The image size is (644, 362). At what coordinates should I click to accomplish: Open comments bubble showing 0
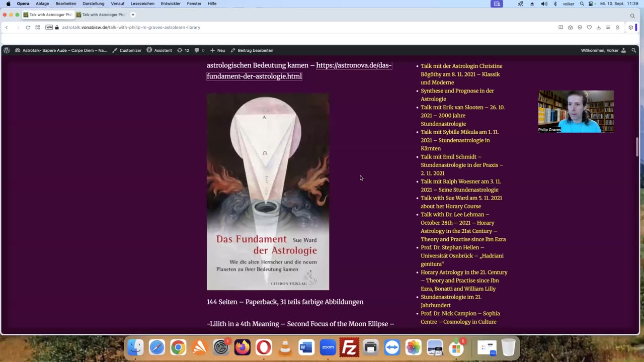pyautogui.click(x=199, y=50)
